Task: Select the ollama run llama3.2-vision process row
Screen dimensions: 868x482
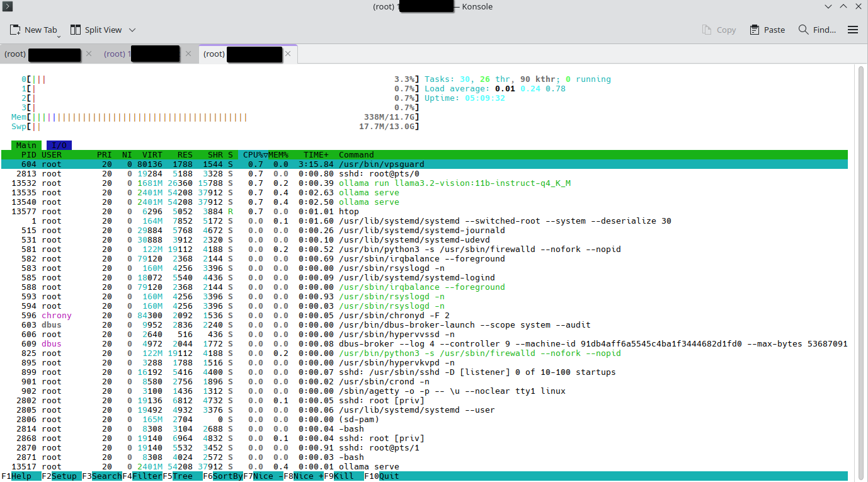Action: click(x=425, y=183)
